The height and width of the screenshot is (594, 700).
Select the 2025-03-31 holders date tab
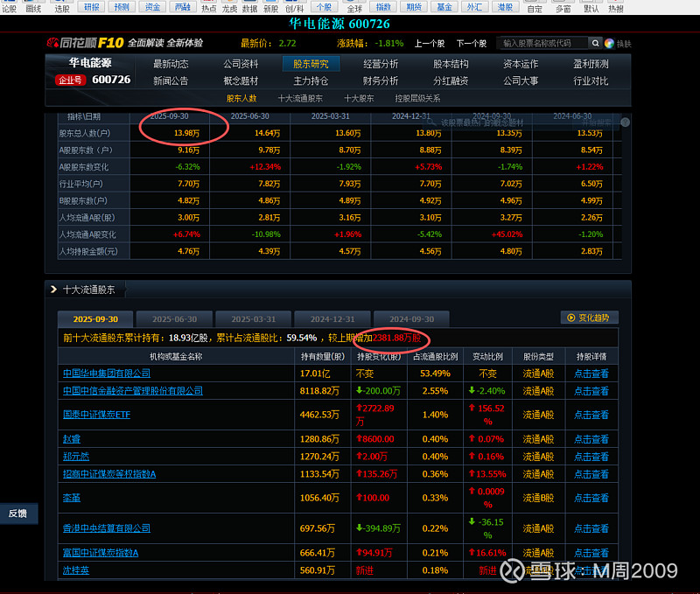253,319
